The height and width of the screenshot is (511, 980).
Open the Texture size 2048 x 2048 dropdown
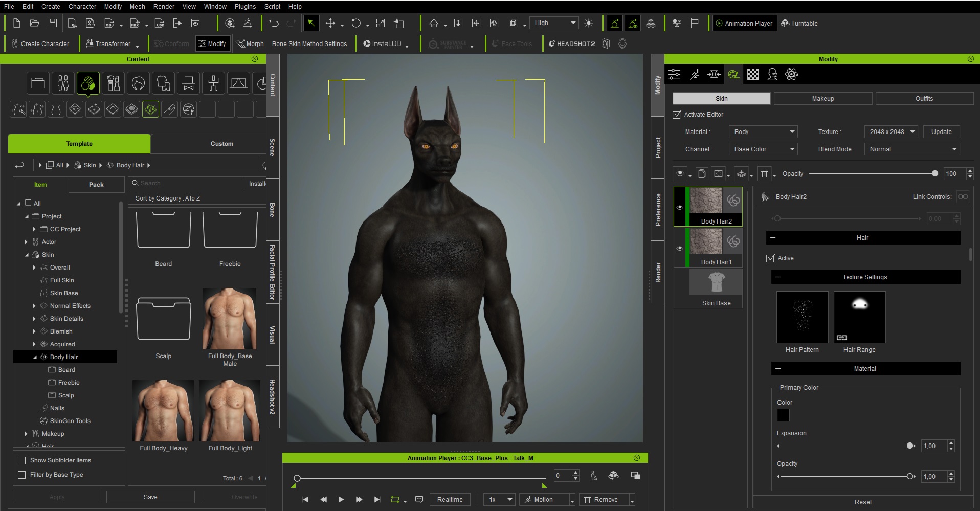890,132
